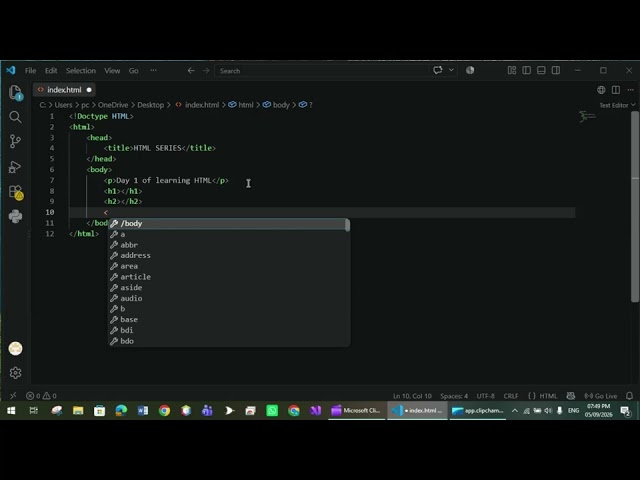
Task: Expand the Desktop breadcrumb
Action: pyautogui.click(x=151, y=105)
